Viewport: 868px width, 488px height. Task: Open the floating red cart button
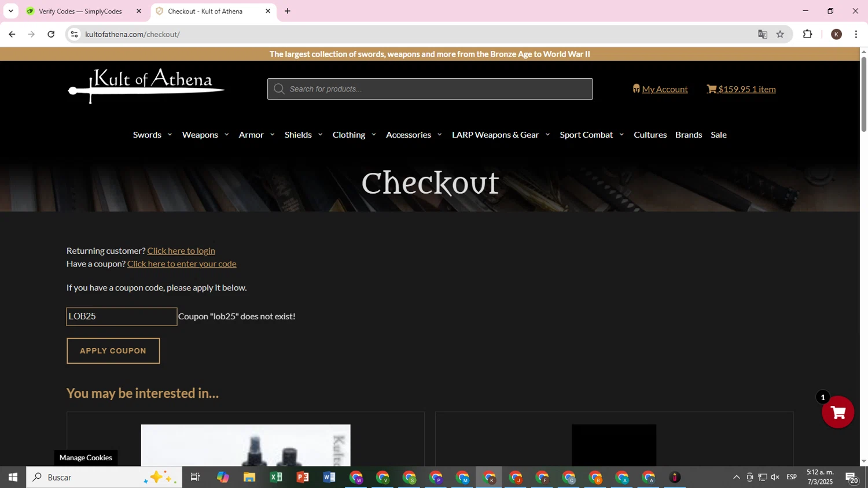point(838,412)
